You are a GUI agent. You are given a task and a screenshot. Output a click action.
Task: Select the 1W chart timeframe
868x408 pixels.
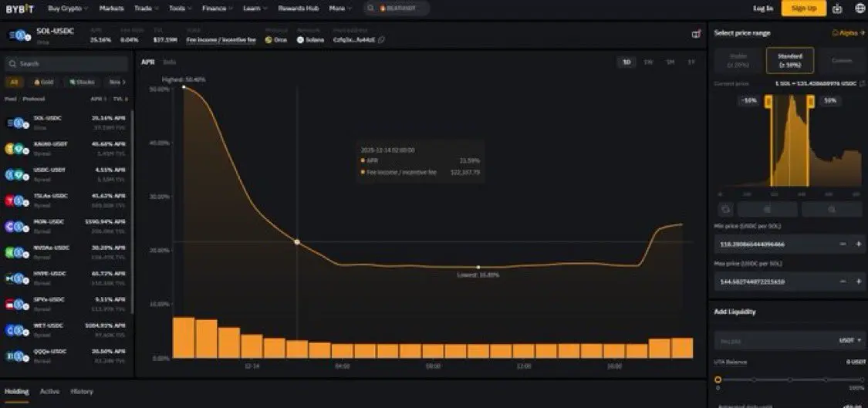tap(647, 62)
